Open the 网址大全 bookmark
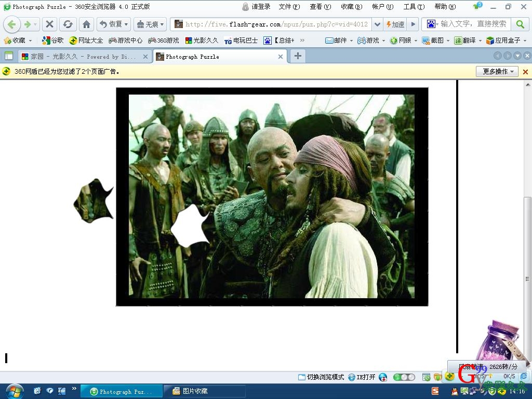 point(86,41)
